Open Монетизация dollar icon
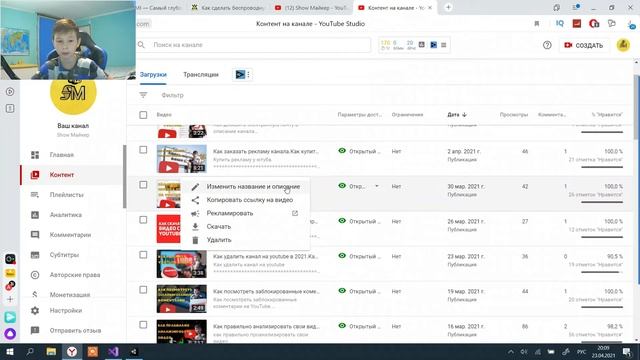The width and height of the screenshot is (640, 360). click(35, 294)
